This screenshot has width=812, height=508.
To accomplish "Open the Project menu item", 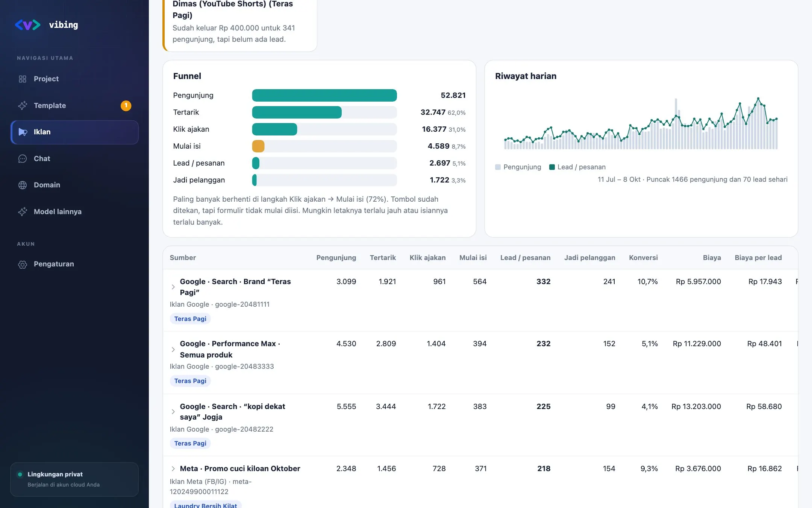I will (74, 79).
